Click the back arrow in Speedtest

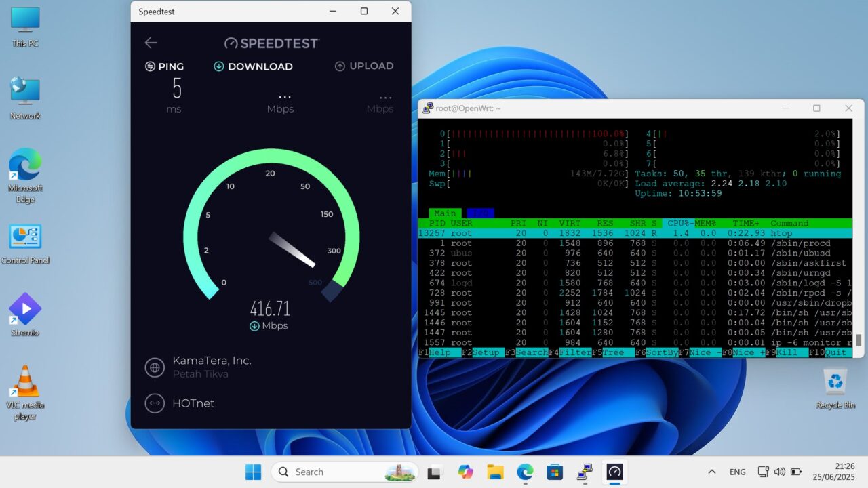click(151, 43)
